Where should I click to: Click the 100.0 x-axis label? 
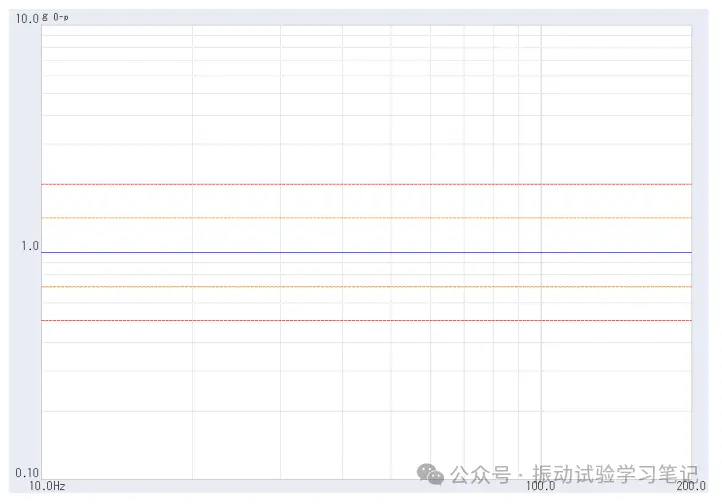pyautogui.click(x=541, y=486)
